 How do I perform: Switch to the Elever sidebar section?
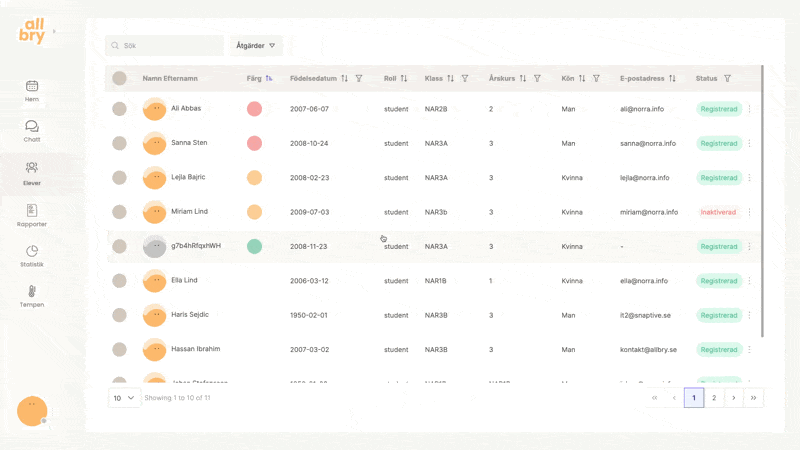coord(32,172)
